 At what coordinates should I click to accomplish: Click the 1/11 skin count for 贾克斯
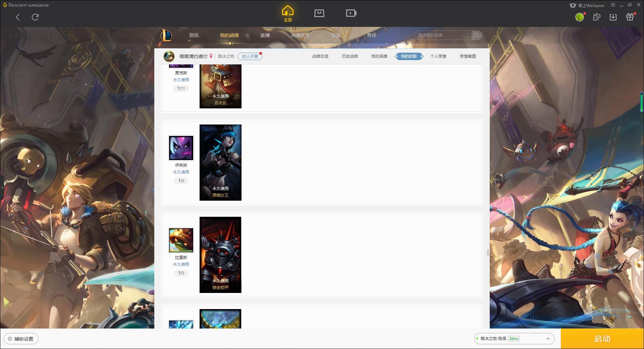181,89
